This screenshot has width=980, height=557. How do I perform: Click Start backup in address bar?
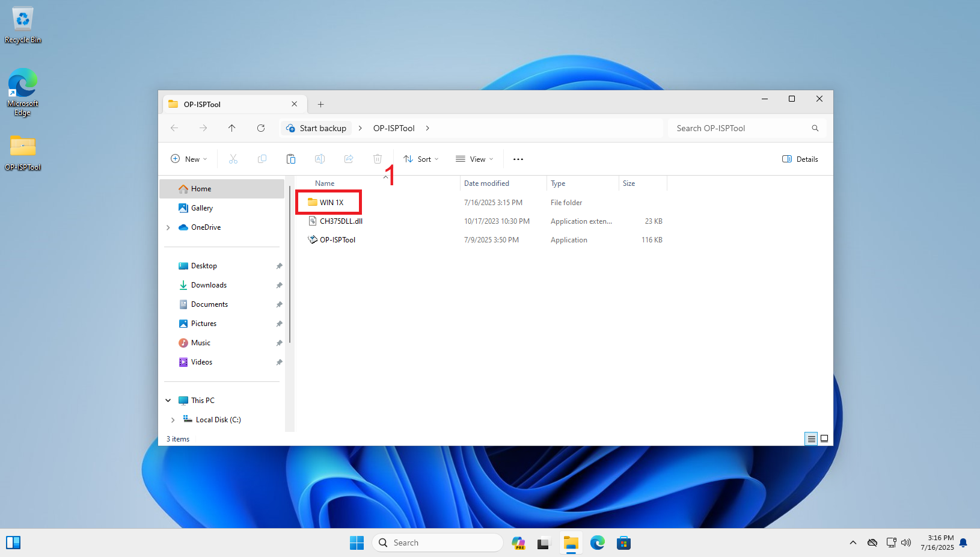coord(323,128)
